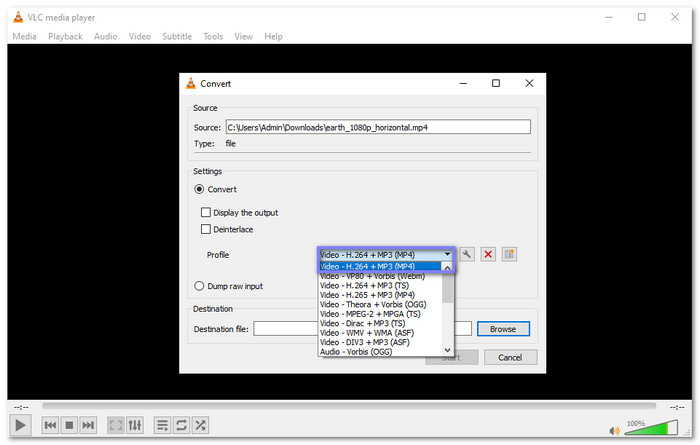Open the Help menu
The width and height of the screenshot is (700, 445).
pos(273,37)
